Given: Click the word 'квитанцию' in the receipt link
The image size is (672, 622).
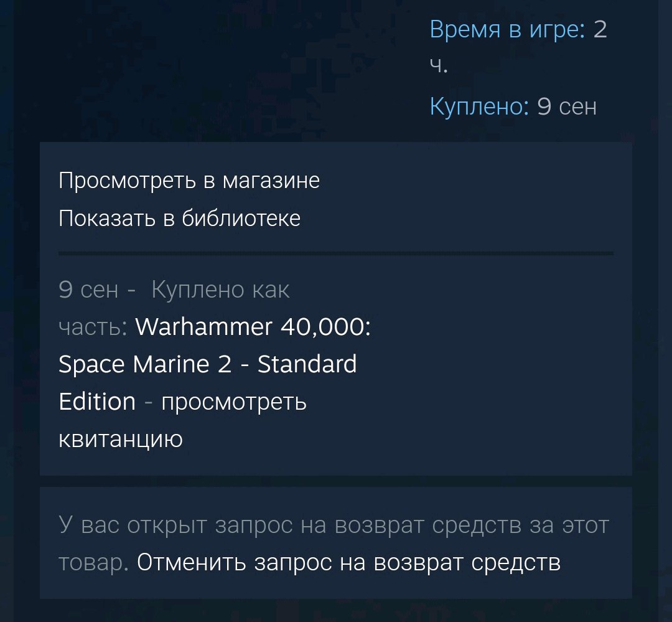Looking at the screenshot, I should point(121,440).
